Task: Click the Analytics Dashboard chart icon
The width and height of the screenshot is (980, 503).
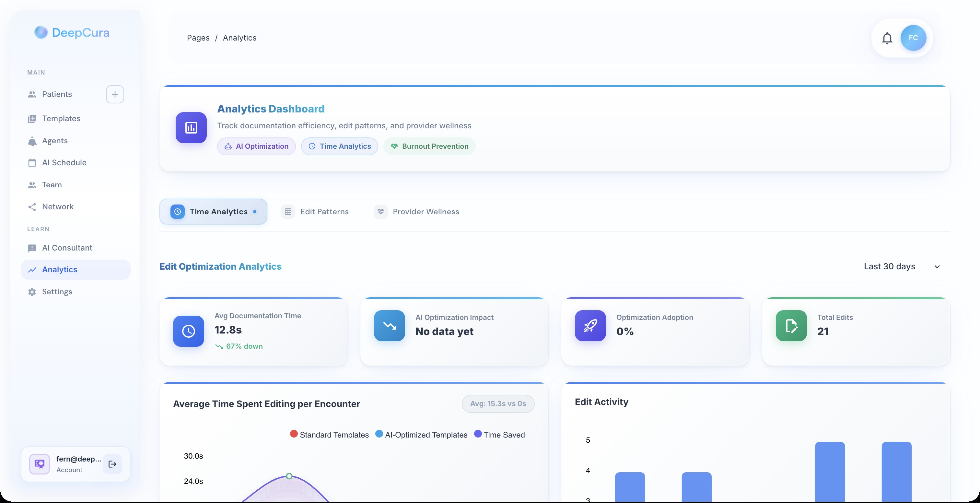Action: 191,128
